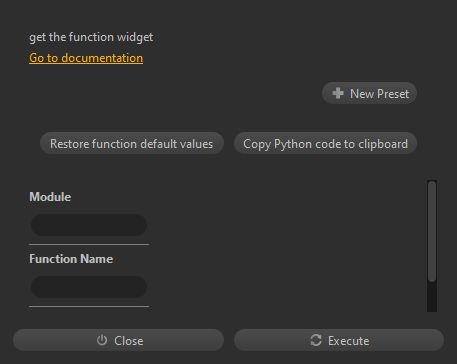Close the function widget dialog
The height and width of the screenshot is (364, 457).
pos(118,340)
